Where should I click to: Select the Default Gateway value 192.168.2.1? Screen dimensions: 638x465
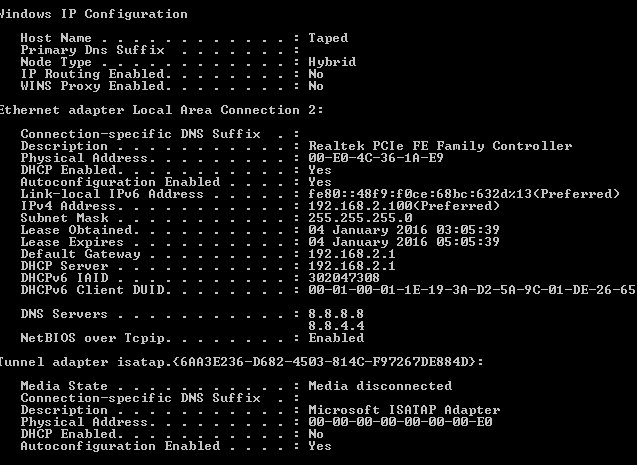[x=352, y=254]
